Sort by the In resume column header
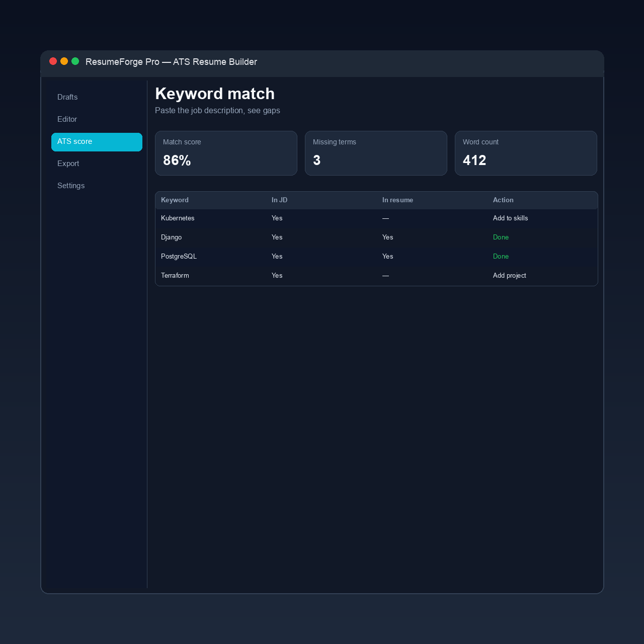Image resolution: width=644 pixels, height=644 pixels. click(397, 200)
